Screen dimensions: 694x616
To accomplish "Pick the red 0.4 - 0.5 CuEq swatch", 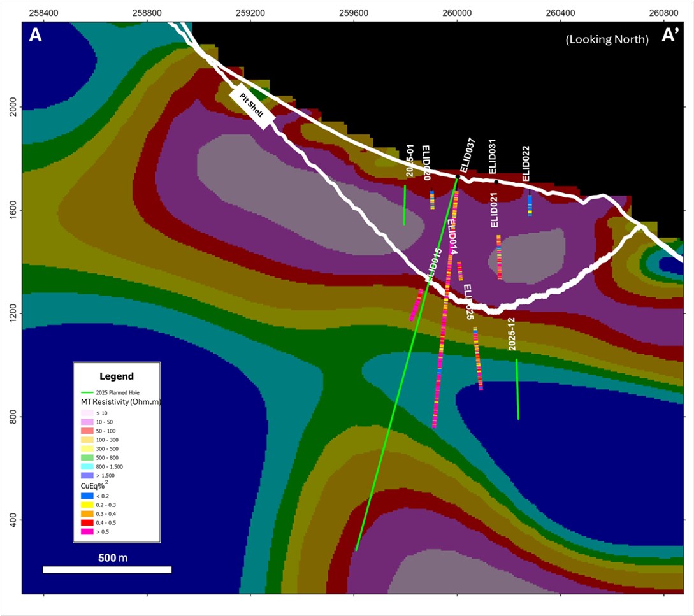I will (x=88, y=522).
